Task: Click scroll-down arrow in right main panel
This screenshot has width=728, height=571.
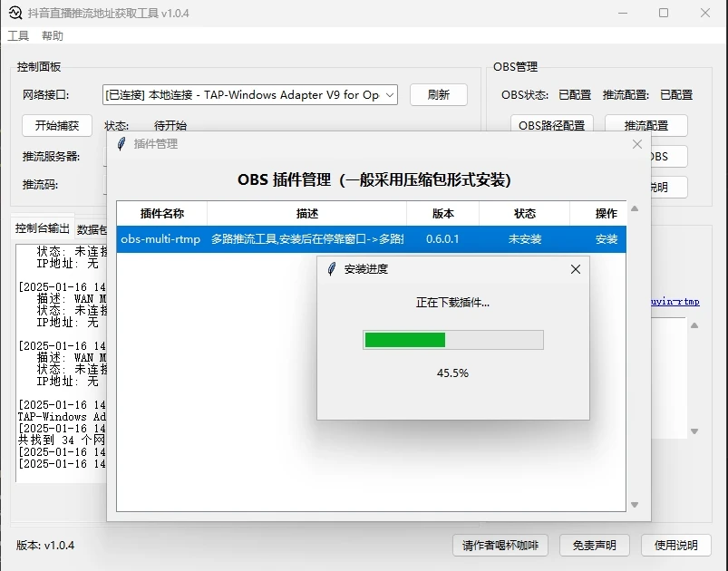Action: pos(694,431)
